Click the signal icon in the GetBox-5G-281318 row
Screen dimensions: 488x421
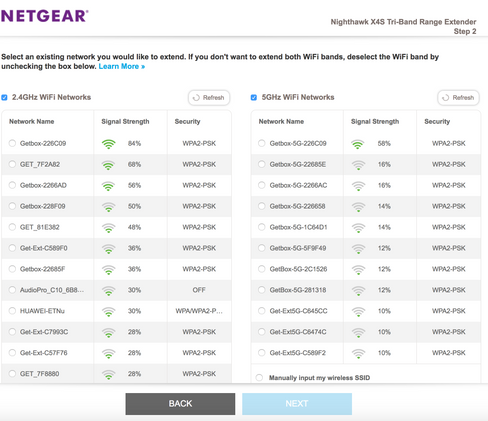(358, 291)
